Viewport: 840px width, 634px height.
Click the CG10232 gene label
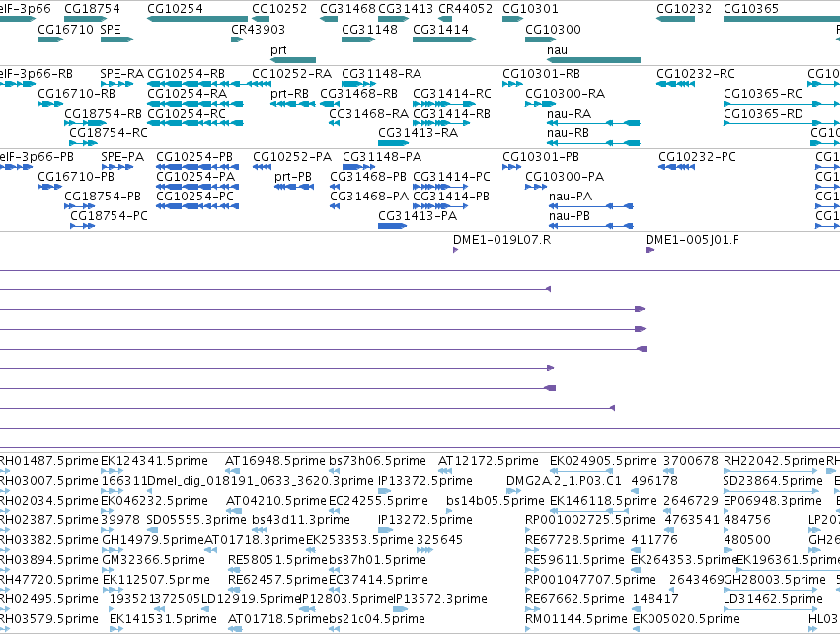click(684, 9)
